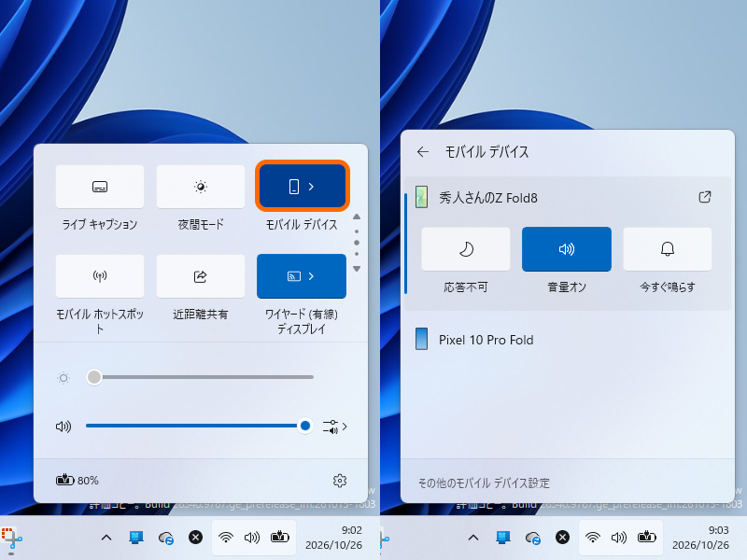
Task: Select the middle page indicator dot
Action: [357, 243]
